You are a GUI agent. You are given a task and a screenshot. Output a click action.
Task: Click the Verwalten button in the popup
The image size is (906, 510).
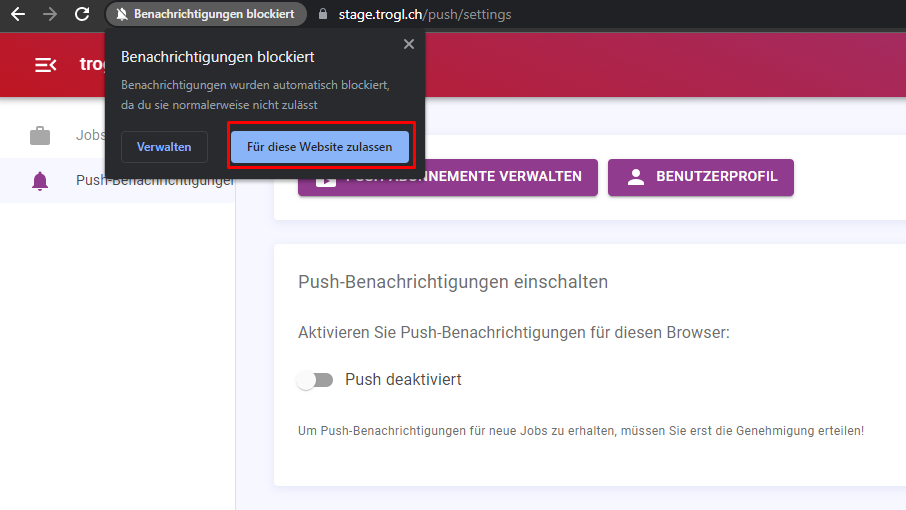pos(164,147)
